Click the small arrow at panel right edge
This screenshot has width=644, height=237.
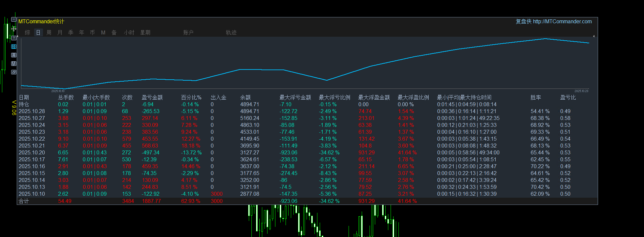594,36
